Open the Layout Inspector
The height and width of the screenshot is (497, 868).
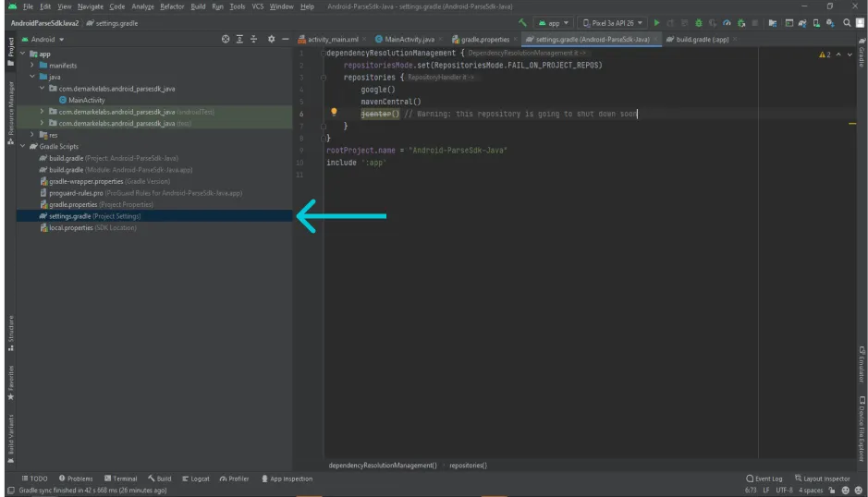[x=822, y=479]
